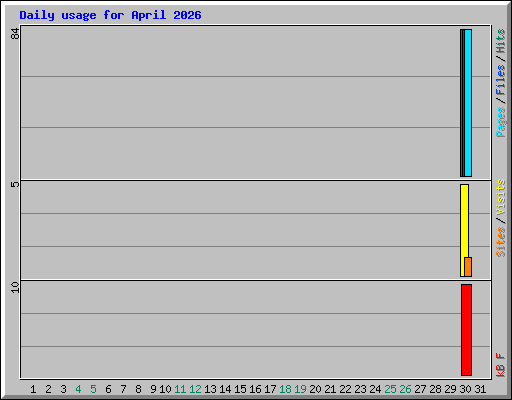Click the day label '29' on the axis
This screenshot has width=512, height=400.
(450, 389)
